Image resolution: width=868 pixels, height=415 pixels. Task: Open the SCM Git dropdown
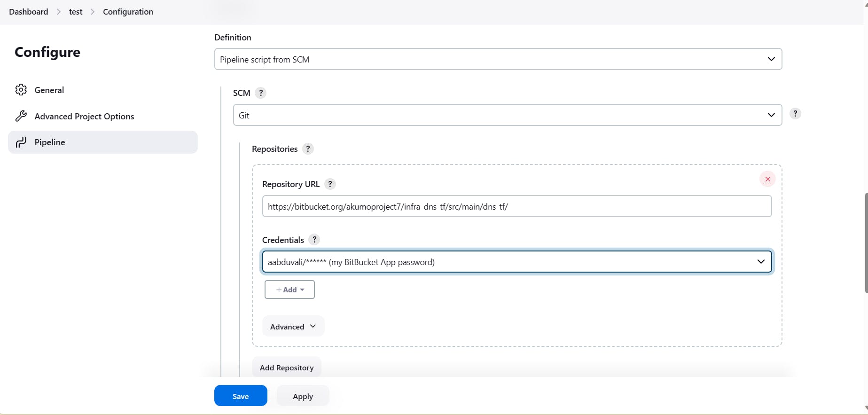pos(508,115)
